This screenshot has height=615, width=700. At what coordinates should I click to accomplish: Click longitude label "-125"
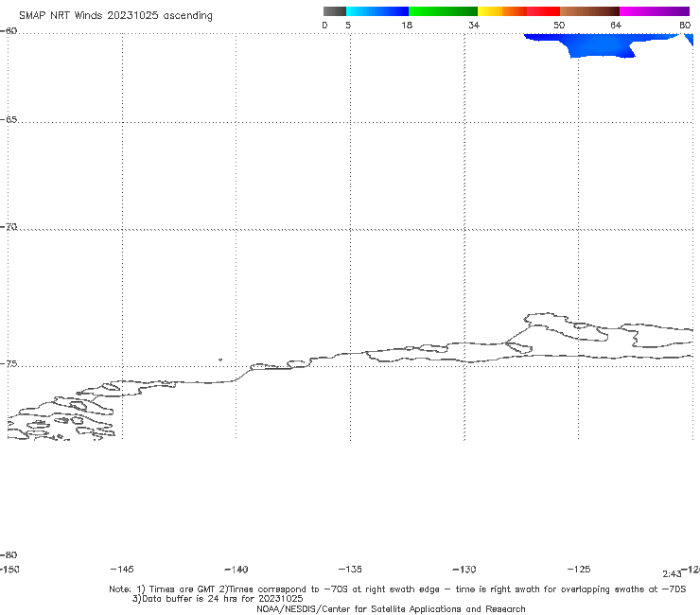pos(579,569)
